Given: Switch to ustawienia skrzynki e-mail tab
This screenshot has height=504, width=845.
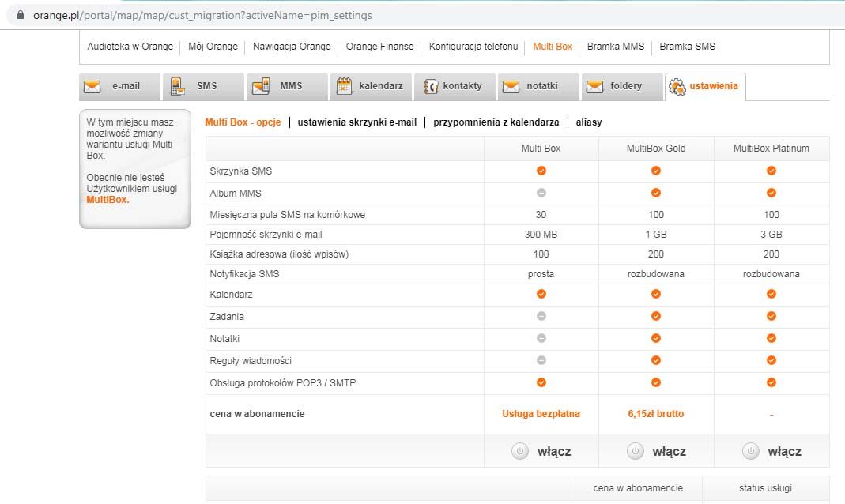Looking at the screenshot, I should [356, 122].
